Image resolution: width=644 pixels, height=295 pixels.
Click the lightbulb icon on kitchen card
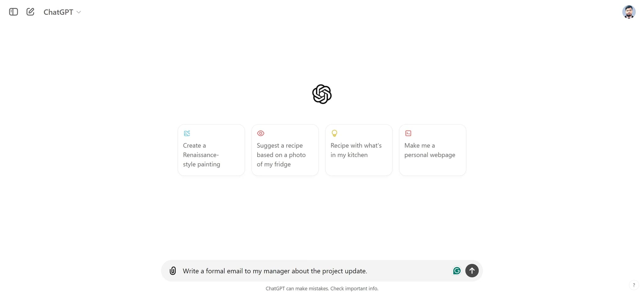click(334, 133)
